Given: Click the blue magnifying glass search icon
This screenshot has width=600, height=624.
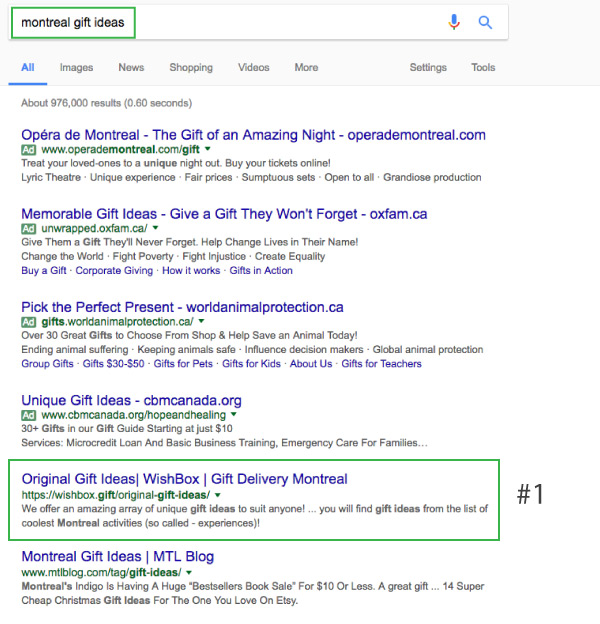Looking at the screenshot, I should tap(485, 22).
